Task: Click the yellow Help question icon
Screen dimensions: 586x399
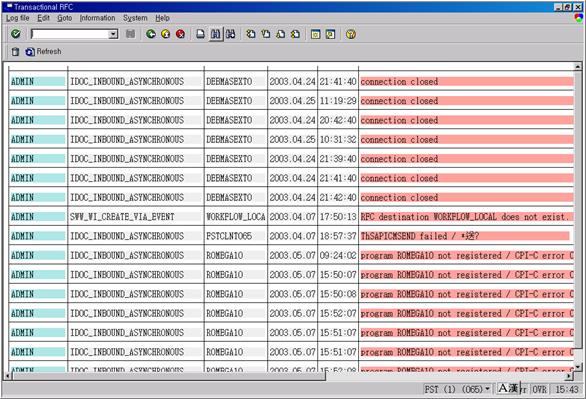Action: tap(351, 34)
